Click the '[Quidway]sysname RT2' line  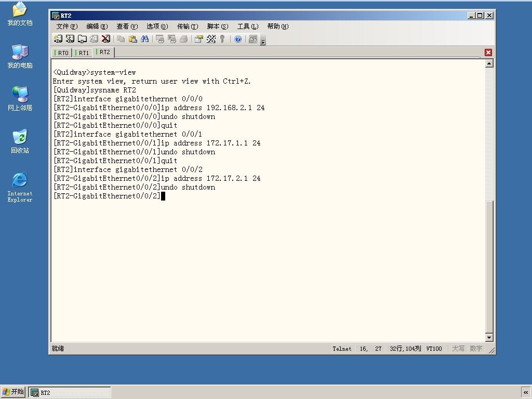[95, 90]
